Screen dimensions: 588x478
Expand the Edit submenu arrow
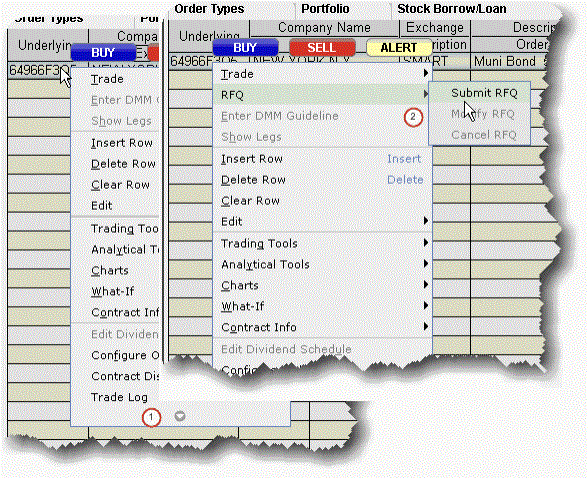coord(426,220)
